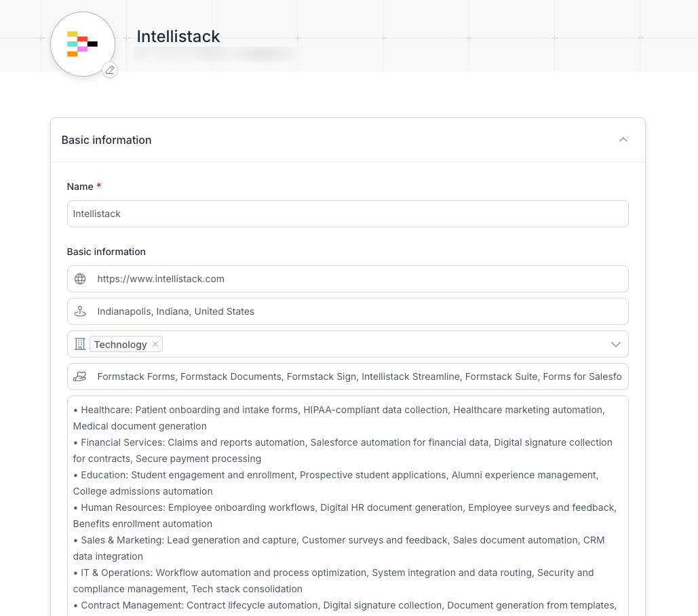The image size is (698, 616).
Task: Click into the Name field containing Intellistack
Action: (347, 214)
